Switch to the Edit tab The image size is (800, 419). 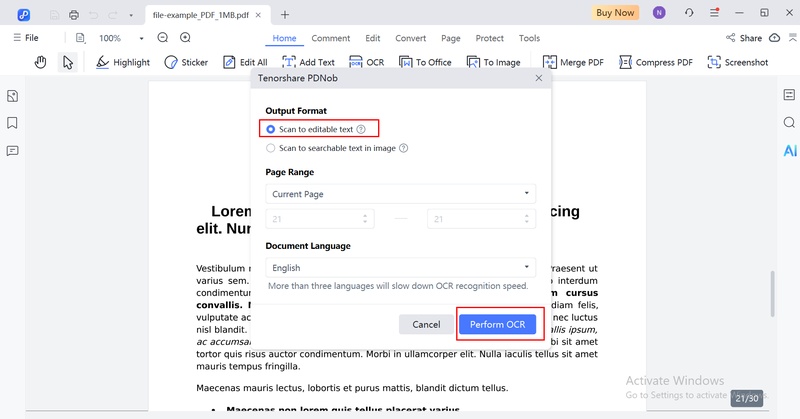(x=372, y=38)
